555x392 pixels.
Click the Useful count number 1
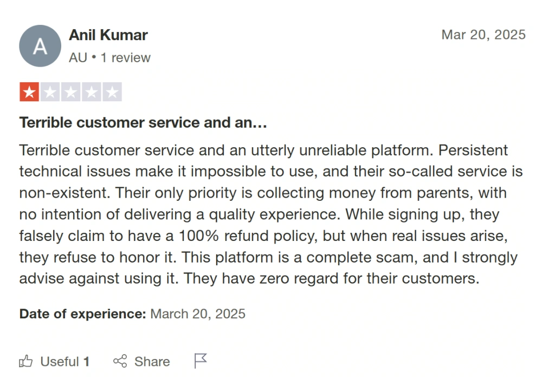pyautogui.click(x=87, y=362)
